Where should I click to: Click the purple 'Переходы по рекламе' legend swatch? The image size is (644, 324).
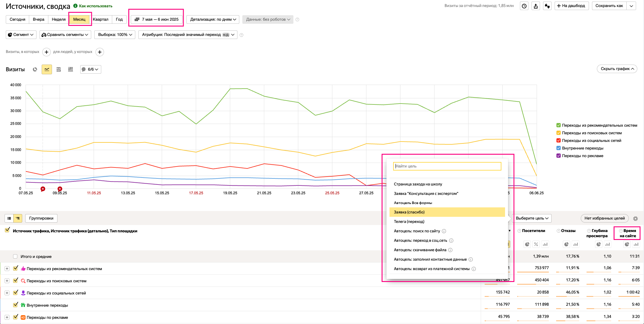[558, 156]
